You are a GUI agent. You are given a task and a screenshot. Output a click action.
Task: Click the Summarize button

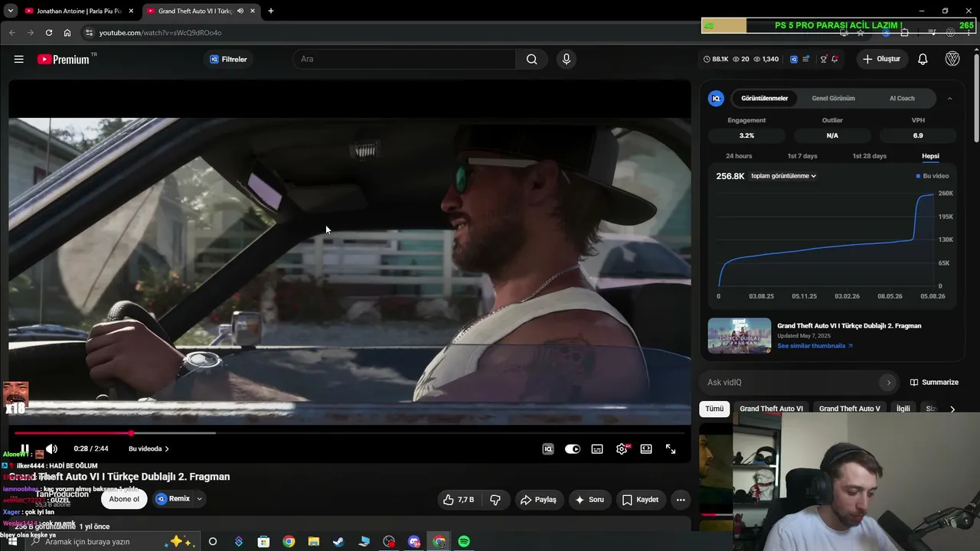point(934,383)
